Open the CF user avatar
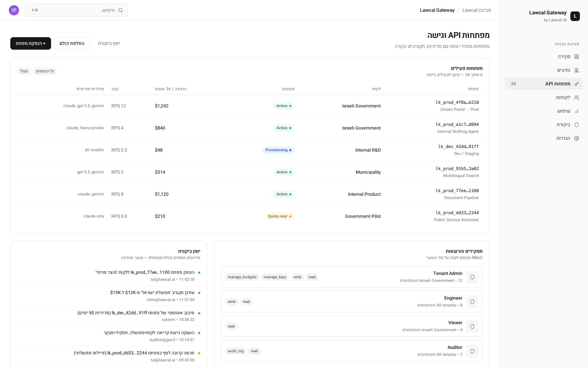The height and width of the screenshot is (368, 588). (x=14, y=10)
